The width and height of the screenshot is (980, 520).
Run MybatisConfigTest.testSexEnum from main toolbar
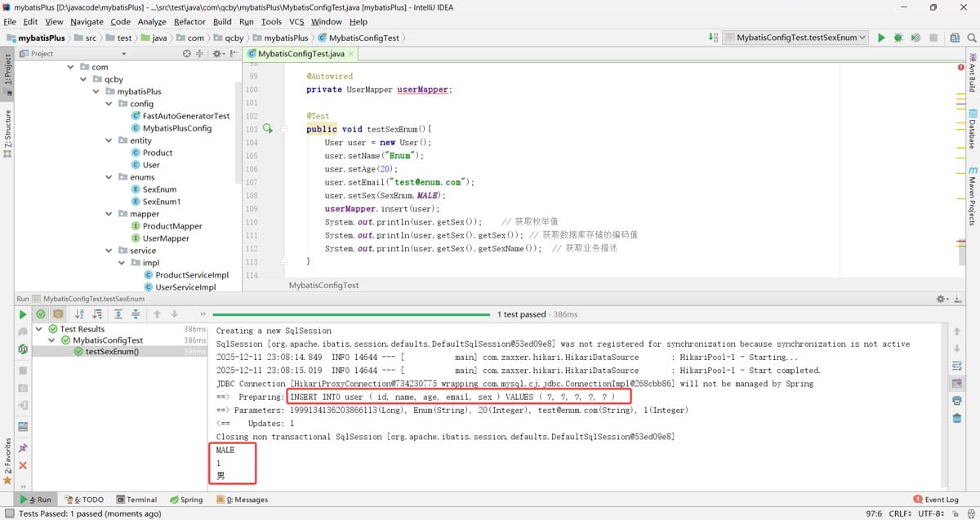(x=881, y=38)
